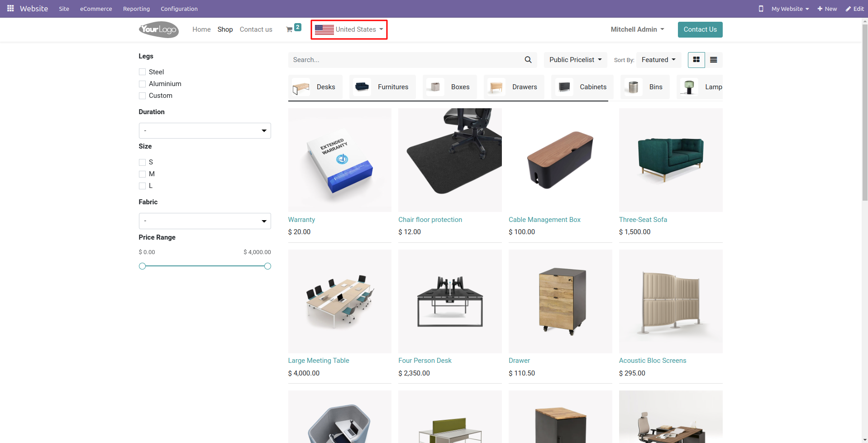Open the Chair floor protection link
Screen dimensions: 868x443
tap(430, 220)
